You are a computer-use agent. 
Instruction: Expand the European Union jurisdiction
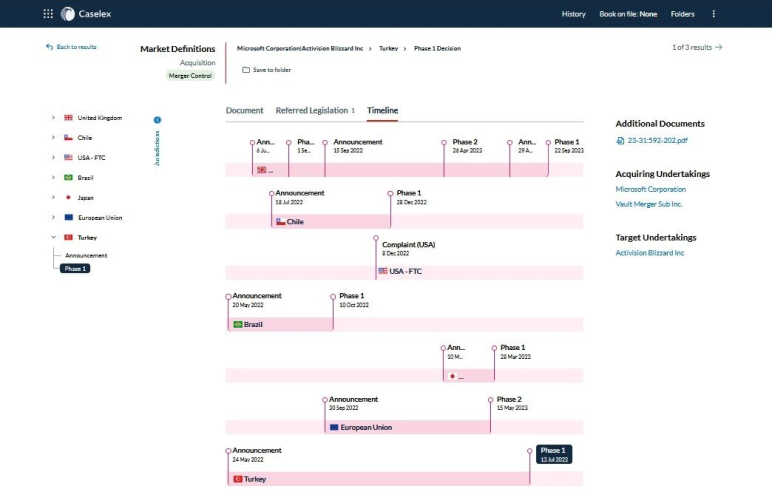coord(54,217)
